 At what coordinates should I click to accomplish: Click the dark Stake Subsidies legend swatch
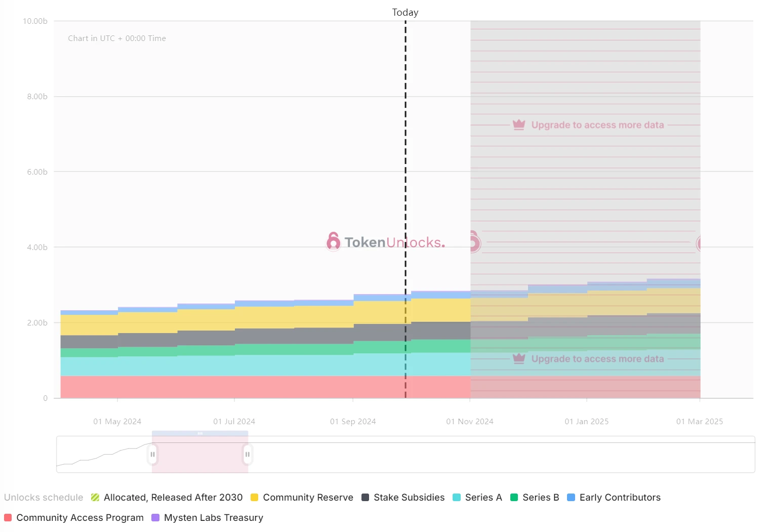(365, 498)
